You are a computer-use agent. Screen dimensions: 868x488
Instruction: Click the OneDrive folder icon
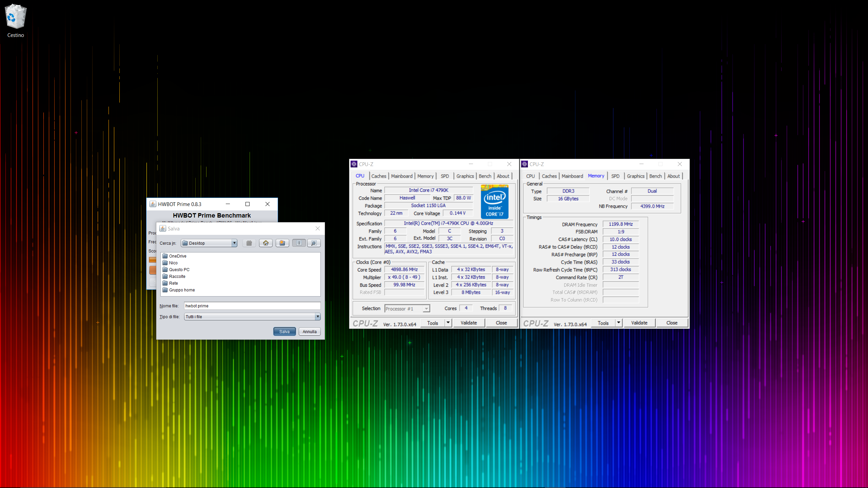tap(165, 256)
